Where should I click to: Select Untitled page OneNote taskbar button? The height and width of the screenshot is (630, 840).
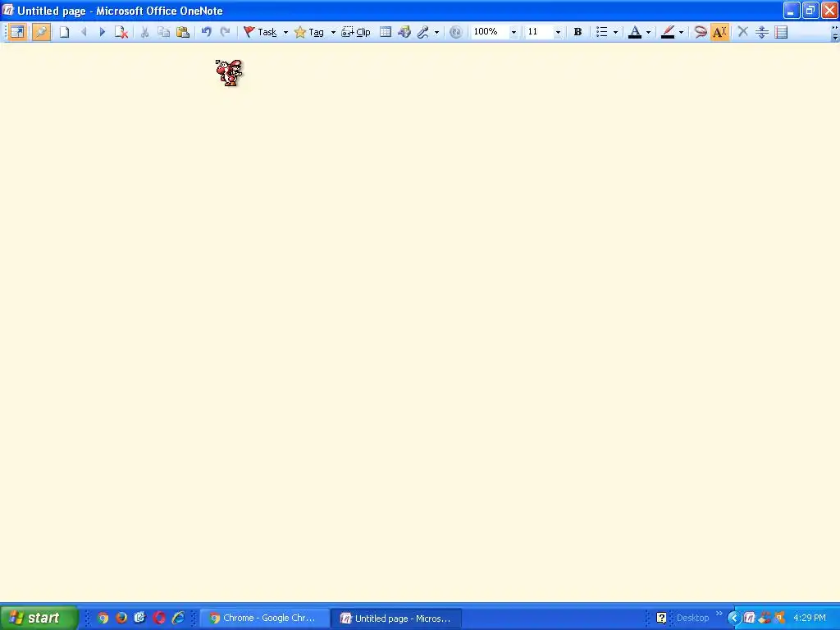point(396,619)
